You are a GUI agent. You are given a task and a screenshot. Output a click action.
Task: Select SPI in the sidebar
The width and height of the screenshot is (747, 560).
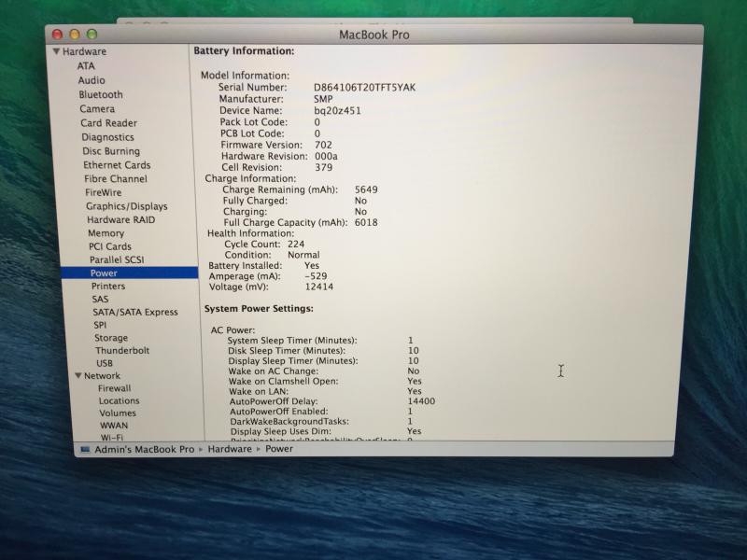coord(100,325)
